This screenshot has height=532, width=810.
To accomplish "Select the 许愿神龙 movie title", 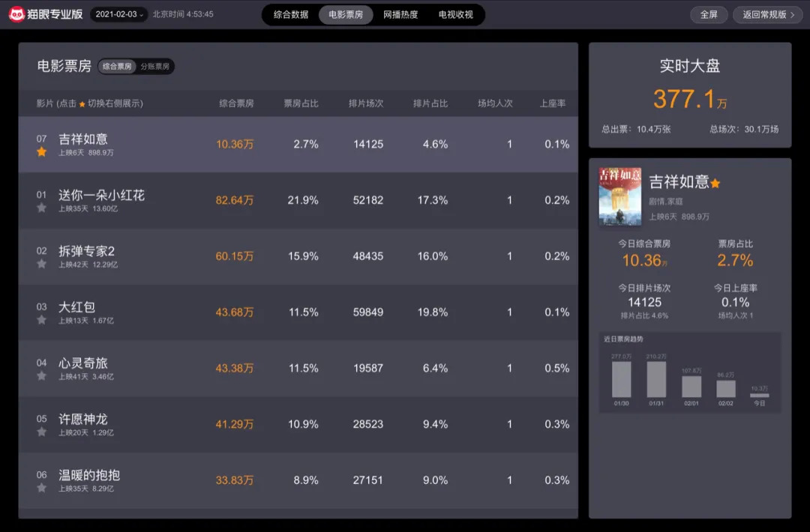I will [83, 419].
